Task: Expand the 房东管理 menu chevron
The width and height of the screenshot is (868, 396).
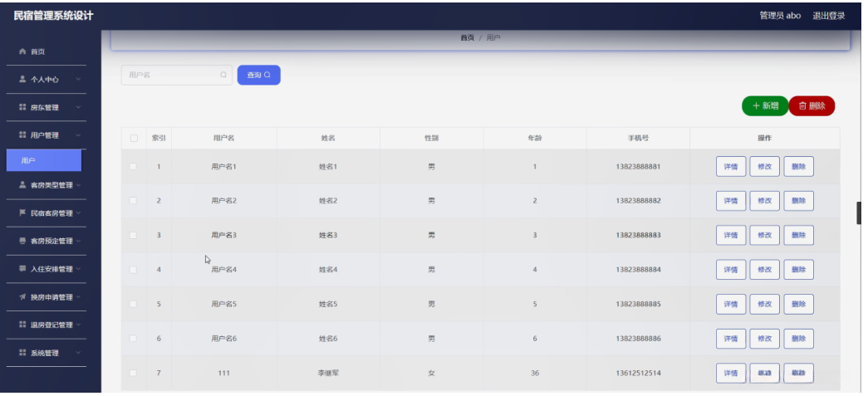Action: [x=78, y=107]
